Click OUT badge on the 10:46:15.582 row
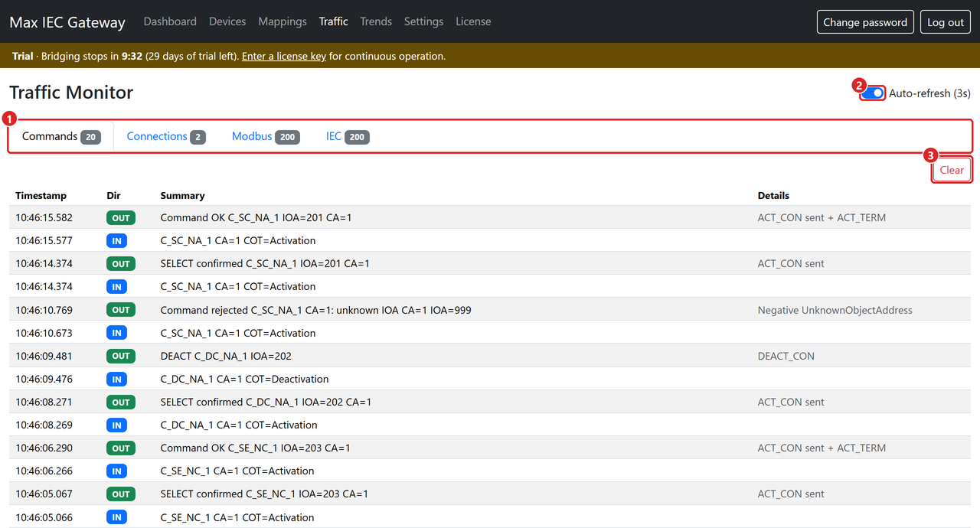Screen dimensions: 980x528 tap(121, 218)
